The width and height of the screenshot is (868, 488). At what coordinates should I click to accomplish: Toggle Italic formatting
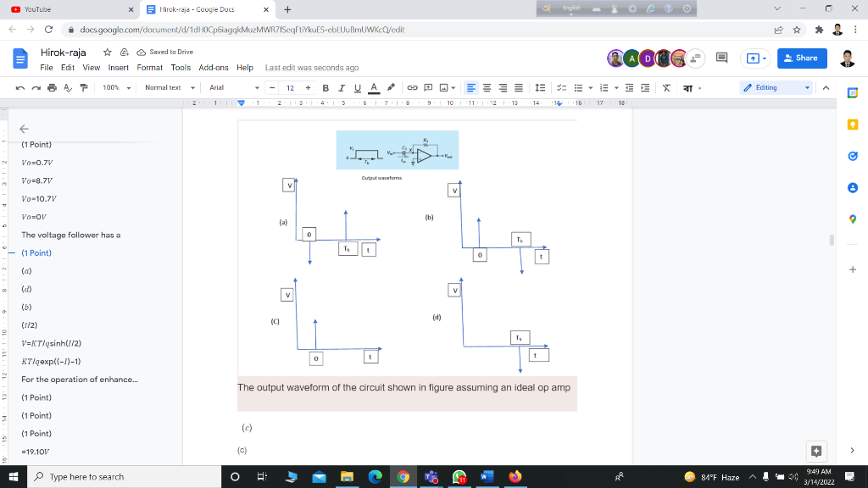click(x=342, y=88)
